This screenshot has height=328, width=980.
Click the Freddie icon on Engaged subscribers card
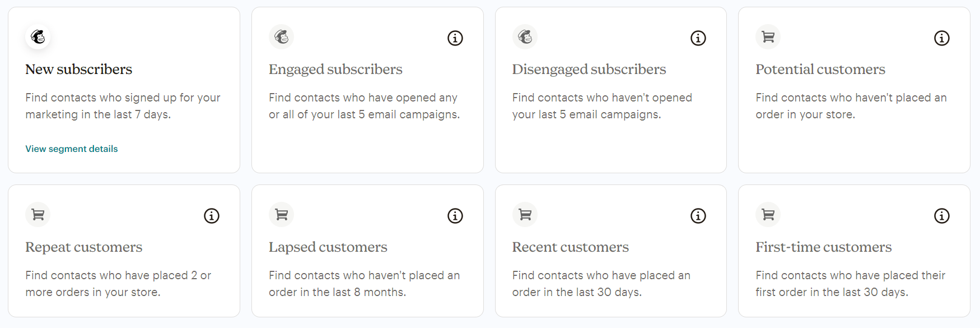[281, 36]
